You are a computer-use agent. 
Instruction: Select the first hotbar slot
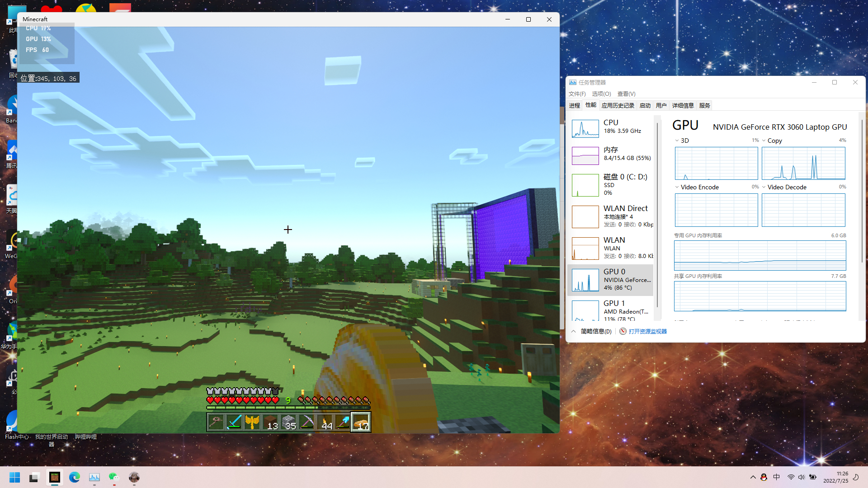pyautogui.click(x=216, y=422)
